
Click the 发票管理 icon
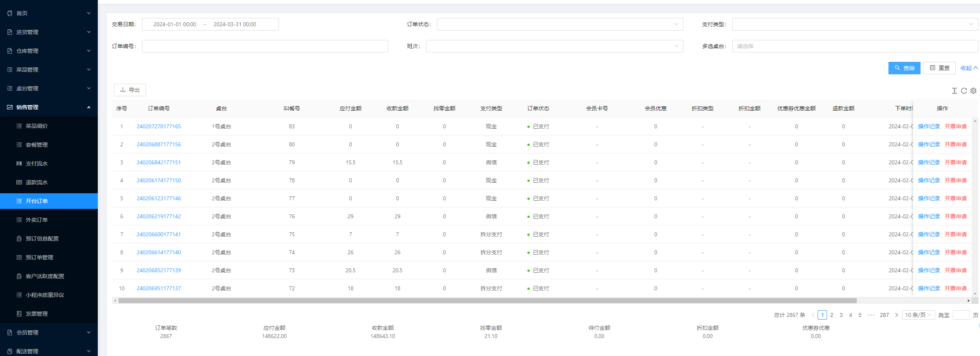[x=19, y=314]
